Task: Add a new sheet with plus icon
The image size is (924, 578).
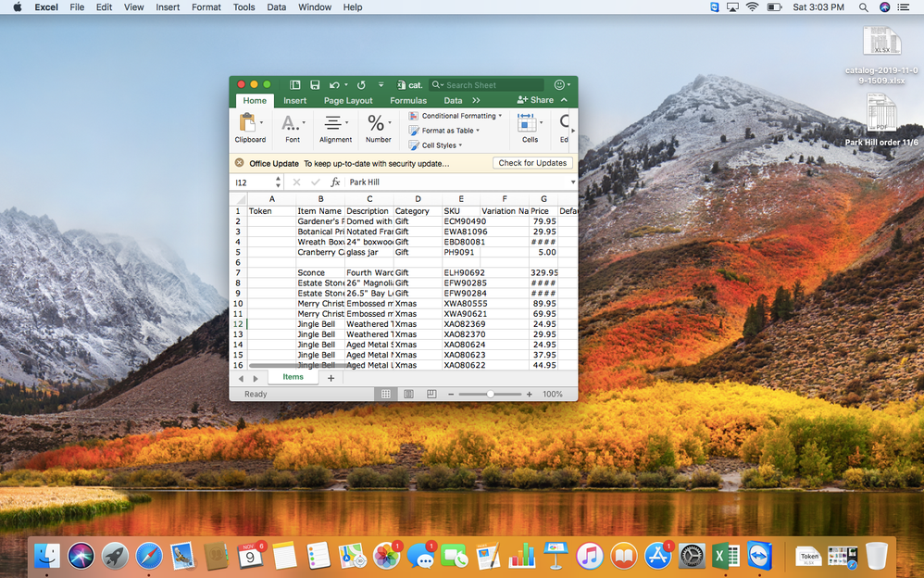Action: tap(331, 378)
